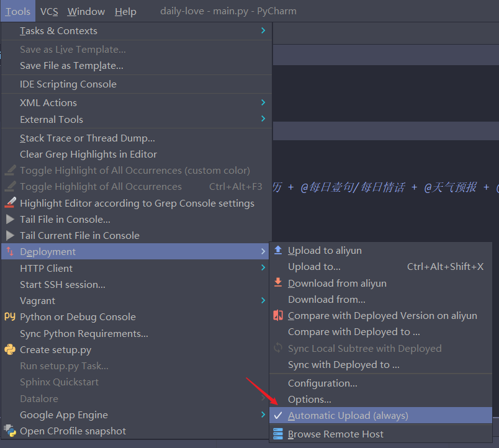Select Sync Python Requirements...
The height and width of the screenshot is (448, 499).
136,333
